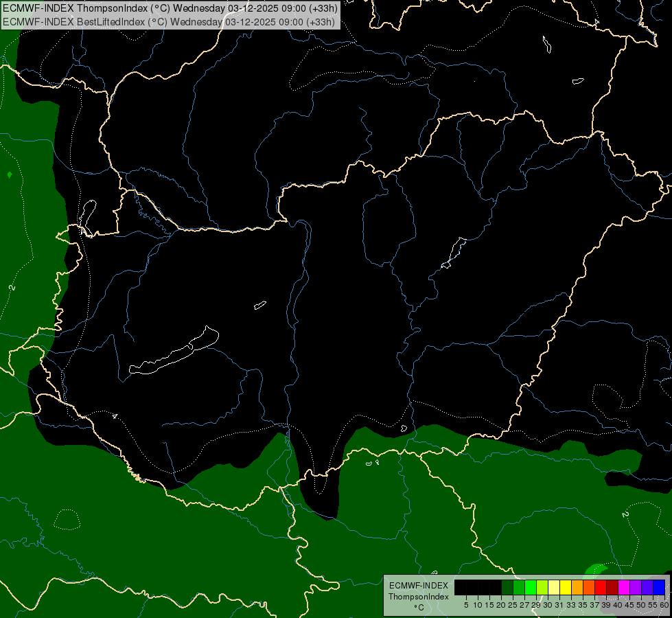The image size is (672, 618).
Task: Click the bright green 27–29 legend swatch
Action: coord(531,587)
